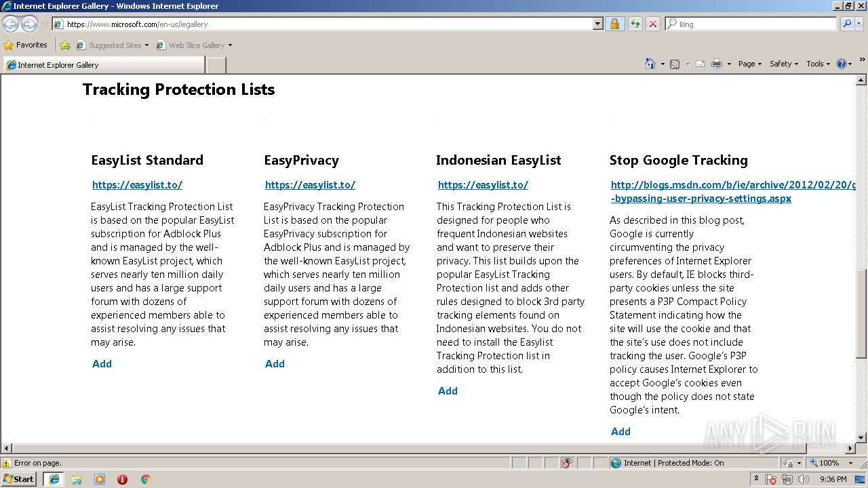Open the address bar URL dropdown
Image resolution: width=868 pixels, height=488 pixels.
(x=597, y=24)
